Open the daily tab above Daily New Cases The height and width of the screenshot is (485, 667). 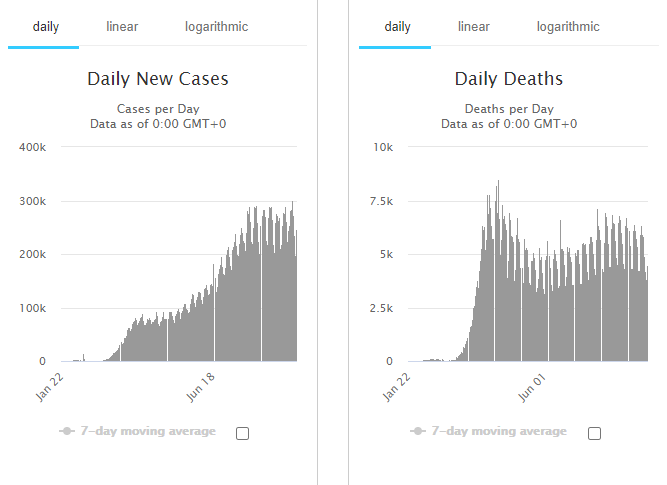(x=45, y=27)
